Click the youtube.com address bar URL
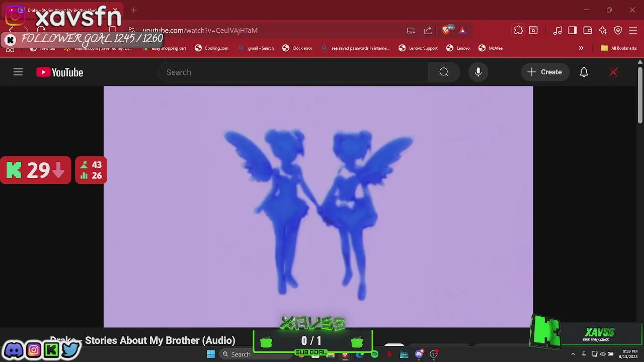The width and height of the screenshot is (644, 362). 200,30
